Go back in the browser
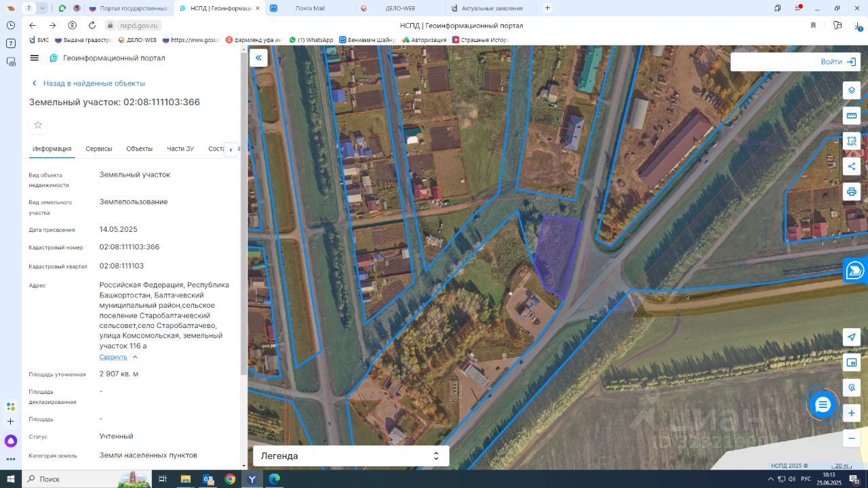Viewport: 868px width, 488px height. 32,25
